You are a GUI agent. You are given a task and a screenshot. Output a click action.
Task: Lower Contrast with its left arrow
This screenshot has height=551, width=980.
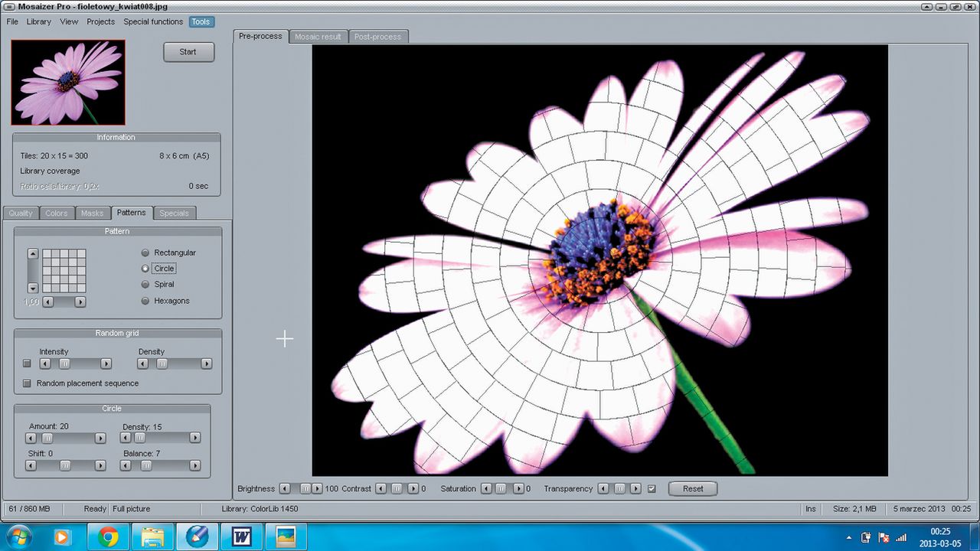coord(381,488)
